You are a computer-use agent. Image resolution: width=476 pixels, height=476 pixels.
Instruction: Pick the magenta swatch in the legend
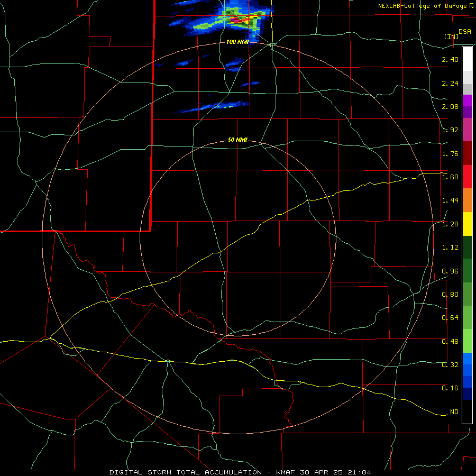467,100
